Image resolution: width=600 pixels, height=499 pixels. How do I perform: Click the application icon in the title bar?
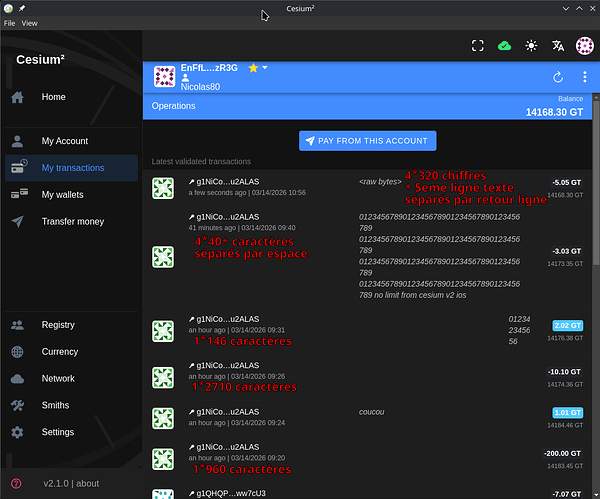[x=8, y=8]
